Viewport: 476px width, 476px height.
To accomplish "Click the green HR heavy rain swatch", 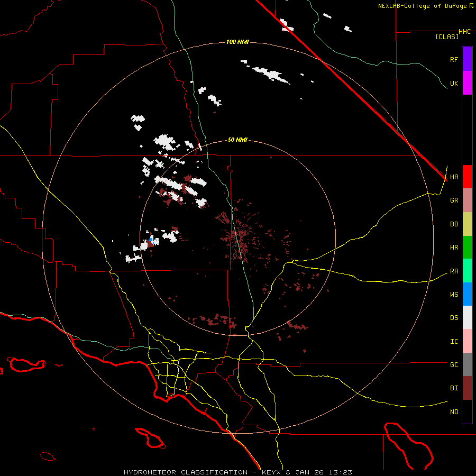I will [467, 247].
